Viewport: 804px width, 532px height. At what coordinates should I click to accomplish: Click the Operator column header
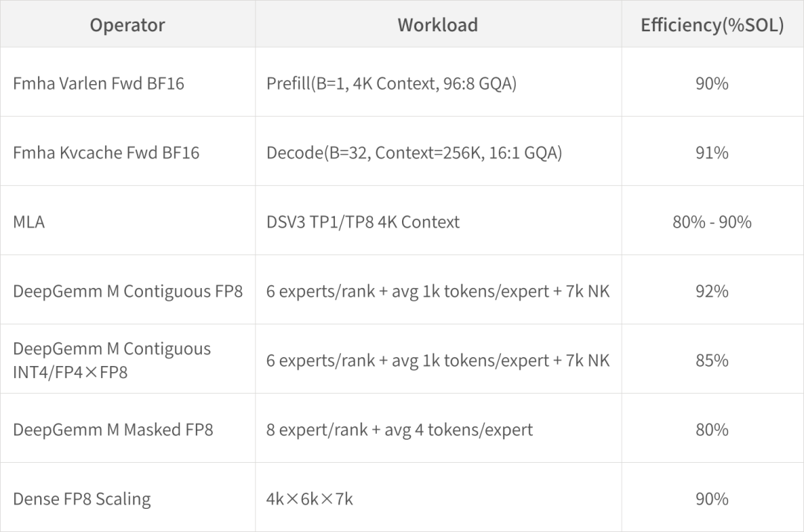point(128,25)
